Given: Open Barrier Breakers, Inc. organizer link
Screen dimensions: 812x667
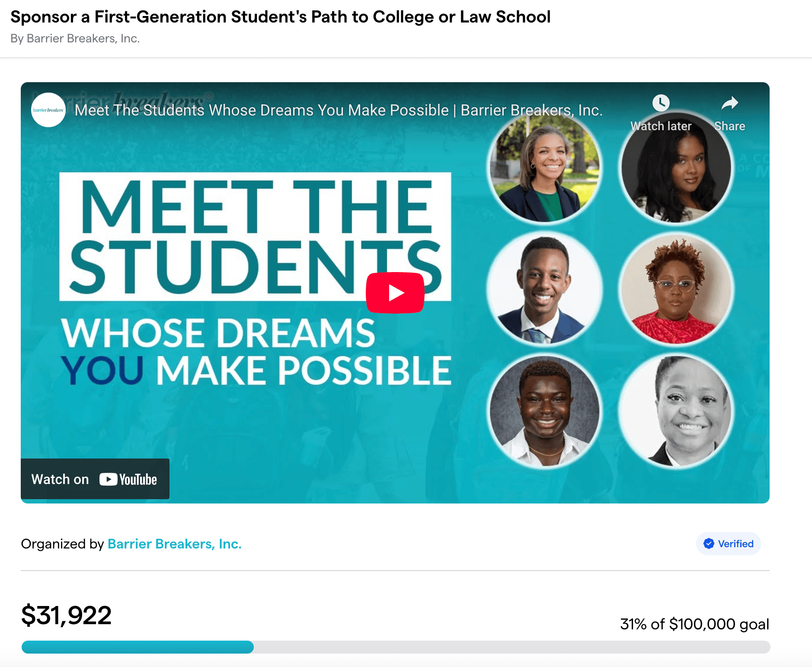Looking at the screenshot, I should click(x=174, y=544).
